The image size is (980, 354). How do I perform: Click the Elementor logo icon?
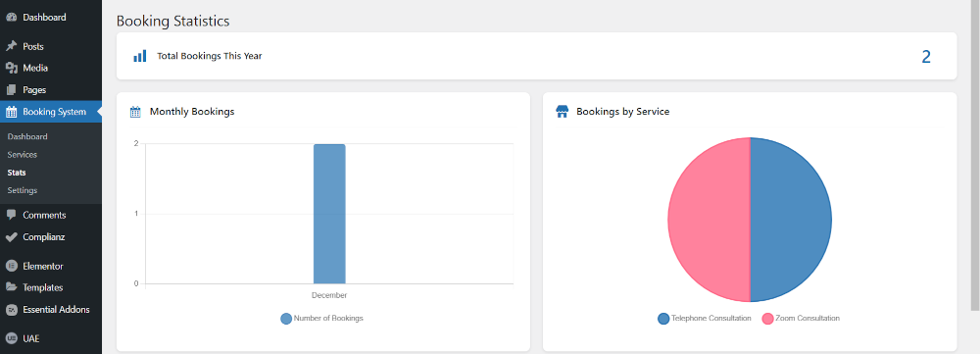point(11,266)
